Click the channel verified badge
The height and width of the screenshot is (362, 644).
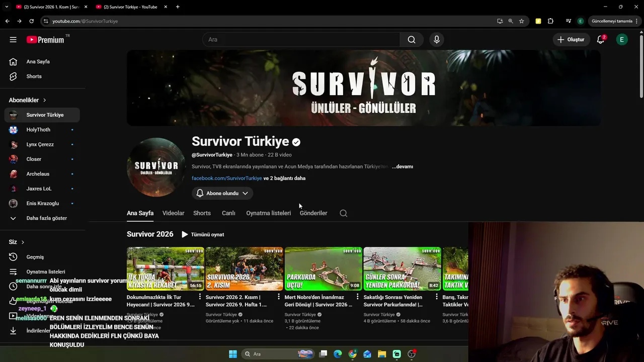click(x=296, y=142)
